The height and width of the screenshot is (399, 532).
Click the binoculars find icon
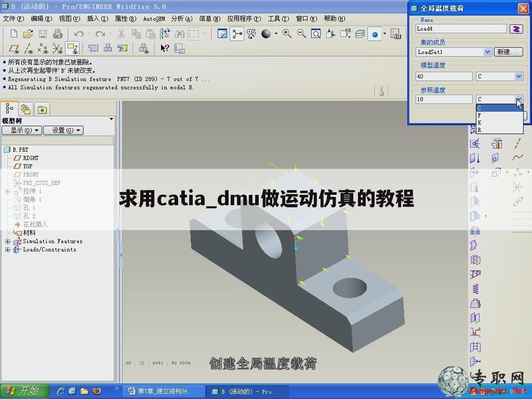(x=179, y=34)
